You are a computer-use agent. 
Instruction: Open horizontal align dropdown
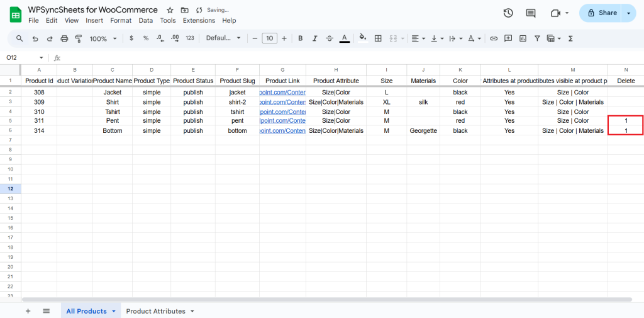tap(418, 38)
